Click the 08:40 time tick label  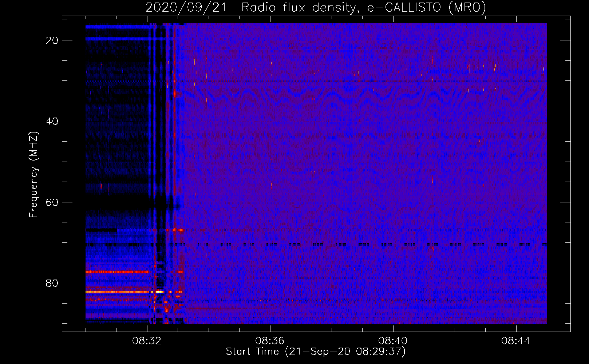(393, 341)
